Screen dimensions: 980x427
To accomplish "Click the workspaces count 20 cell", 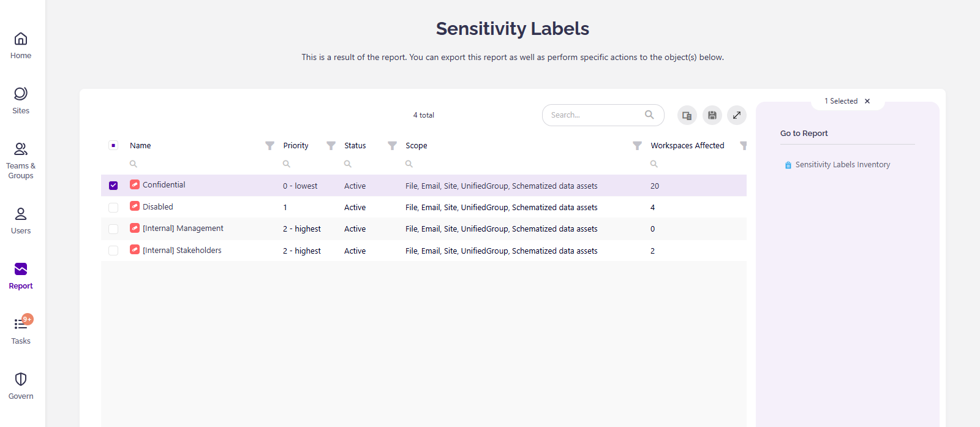I will [655, 186].
